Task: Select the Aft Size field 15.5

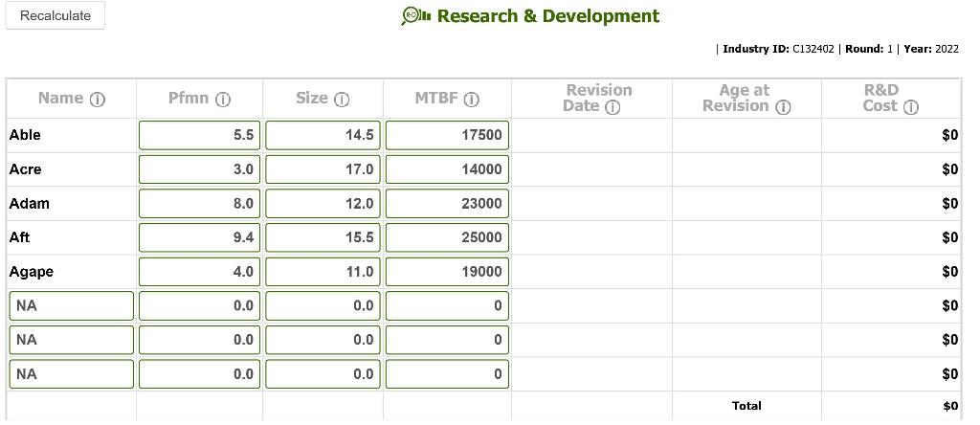Action: [323, 237]
